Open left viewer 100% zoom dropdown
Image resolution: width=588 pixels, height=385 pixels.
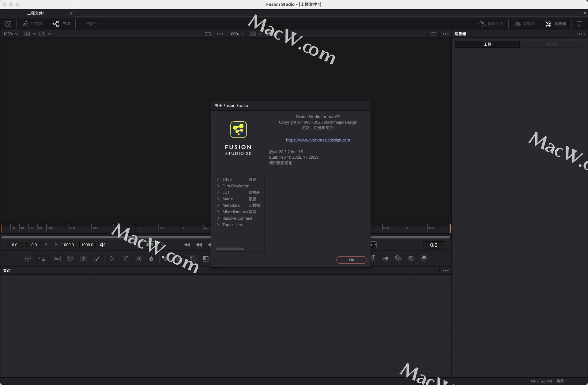(10, 34)
